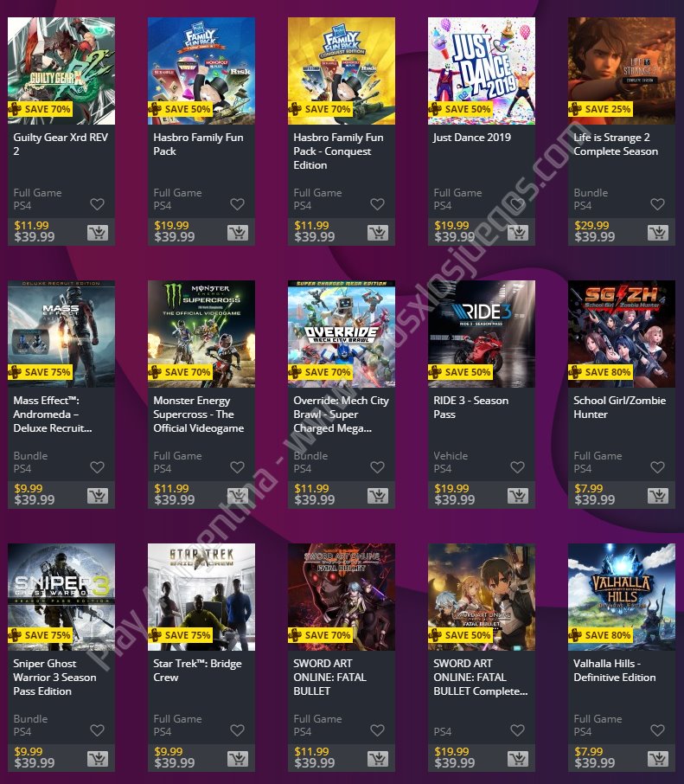This screenshot has height=784, width=684.
Task: Favorite Hasbro Family Fun Pack Conquest Edition
Action: coord(377,204)
